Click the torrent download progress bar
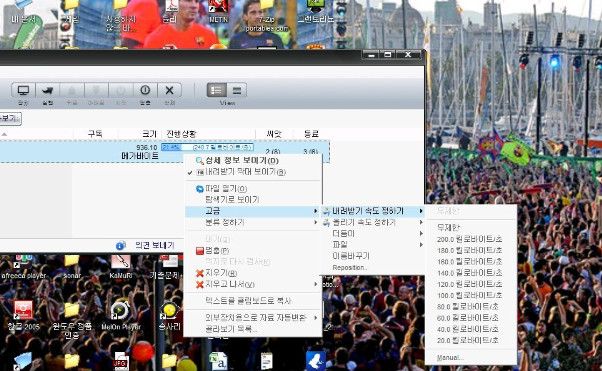 [x=207, y=147]
